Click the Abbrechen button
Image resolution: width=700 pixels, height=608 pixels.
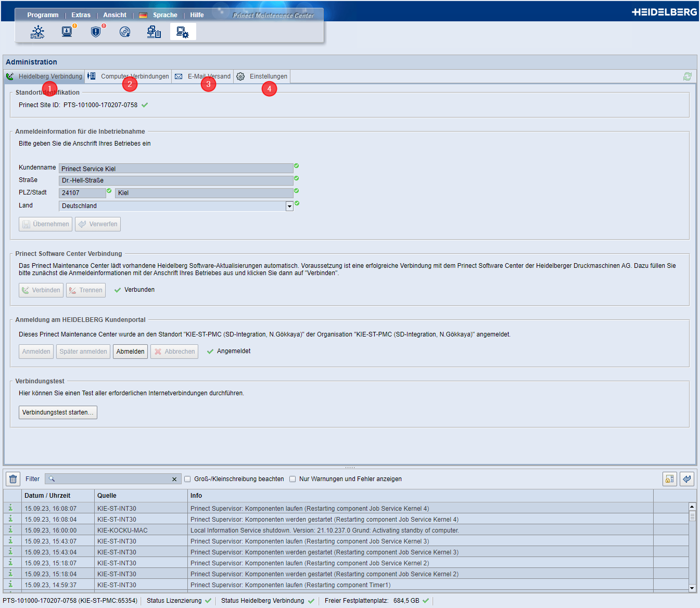click(x=174, y=352)
